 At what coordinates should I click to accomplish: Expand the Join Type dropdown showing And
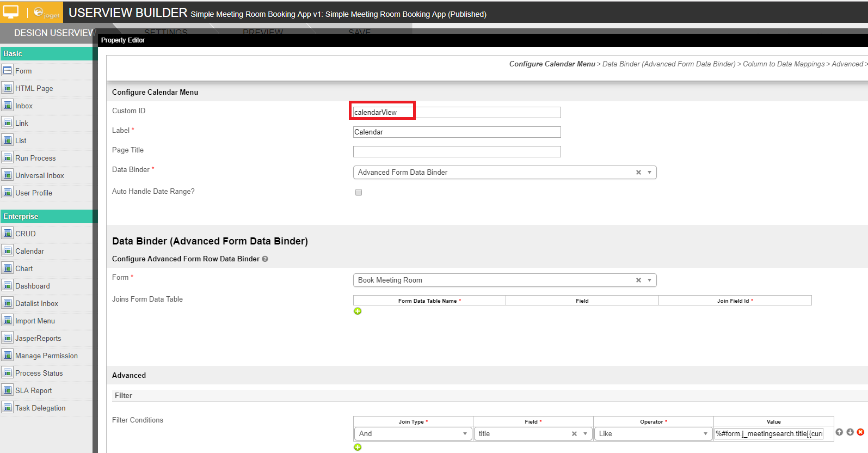(413, 434)
